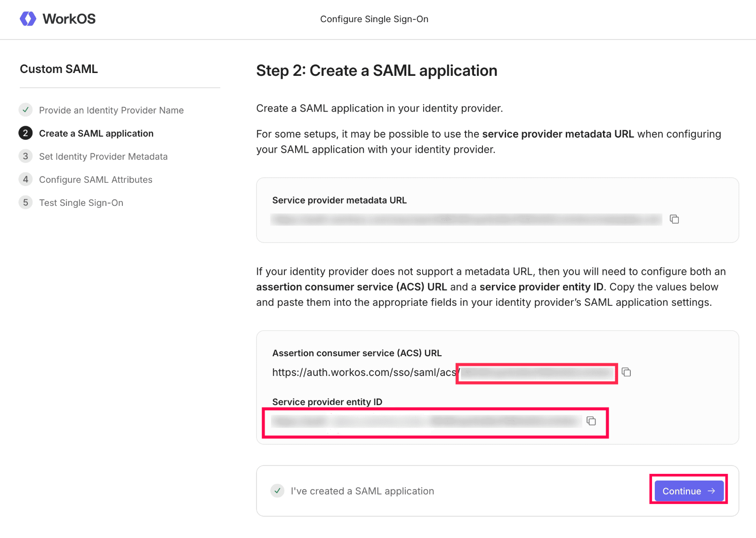
Task: Click the 'Custom SAML' sidebar heading
Action: 59,69
